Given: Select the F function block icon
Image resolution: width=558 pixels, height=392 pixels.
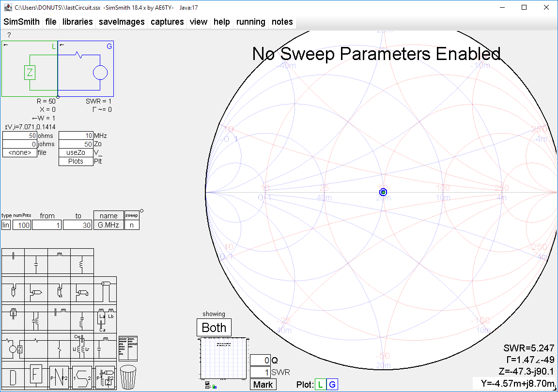Looking at the screenshot, I should click(36, 377).
